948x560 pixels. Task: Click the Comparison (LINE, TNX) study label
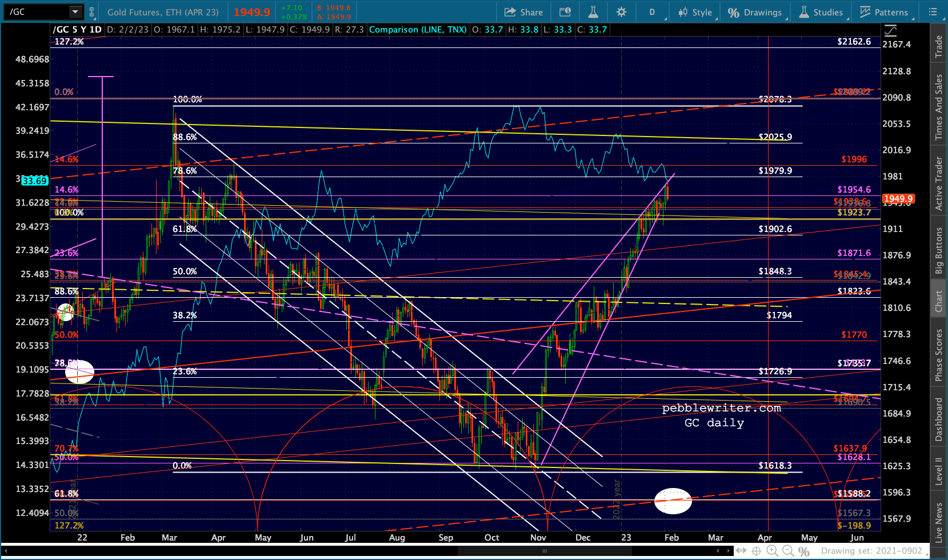(418, 30)
